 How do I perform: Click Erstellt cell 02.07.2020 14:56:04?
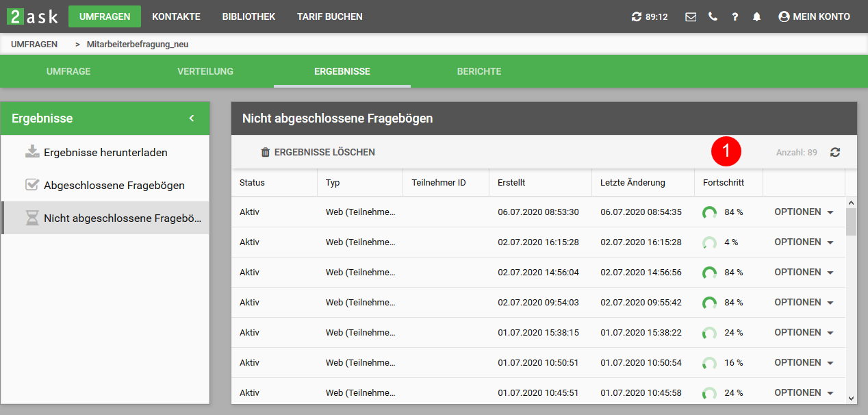[x=539, y=273]
